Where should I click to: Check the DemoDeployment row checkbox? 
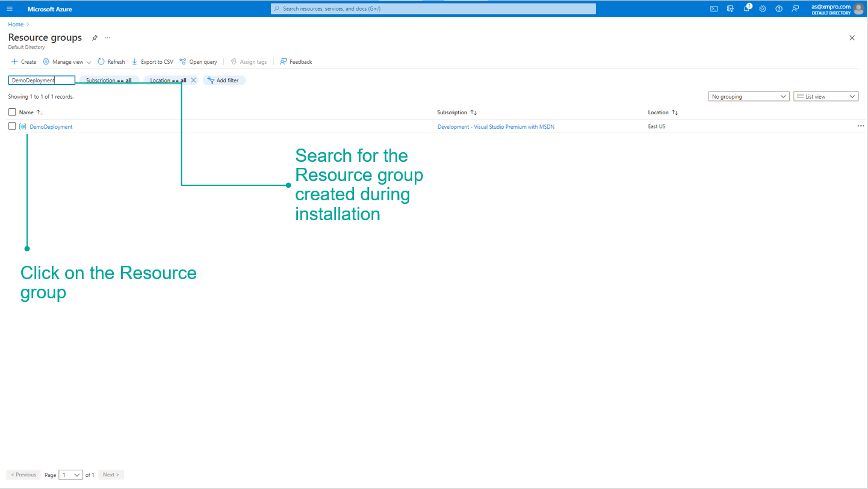(12, 126)
